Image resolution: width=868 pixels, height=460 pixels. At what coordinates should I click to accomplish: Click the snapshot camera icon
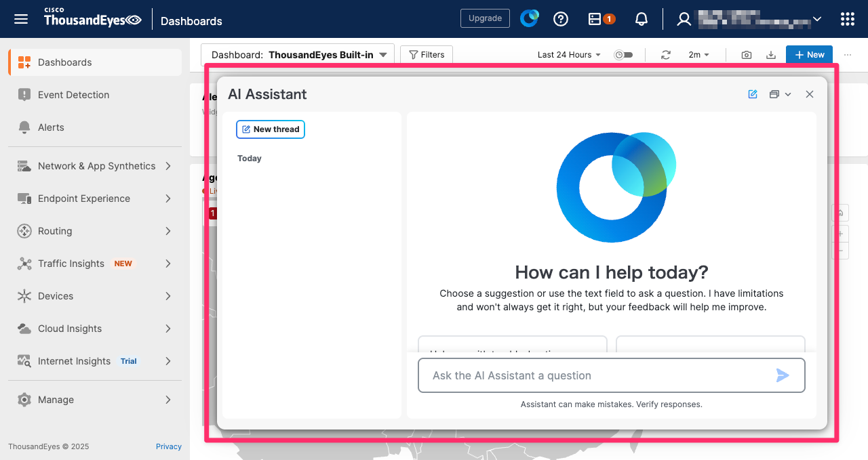click(747, 55)
